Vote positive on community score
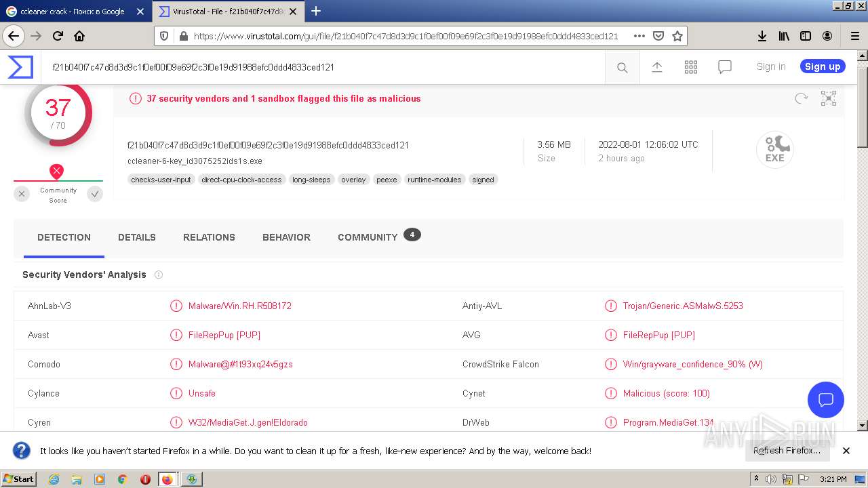This screenshot has height=488, width=868. click(95, 195)
